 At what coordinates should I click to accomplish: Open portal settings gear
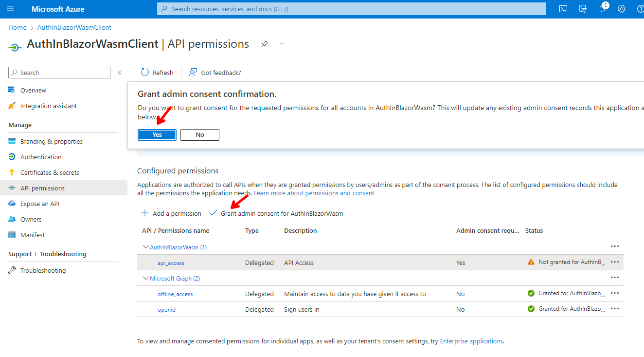click(621, 9)
